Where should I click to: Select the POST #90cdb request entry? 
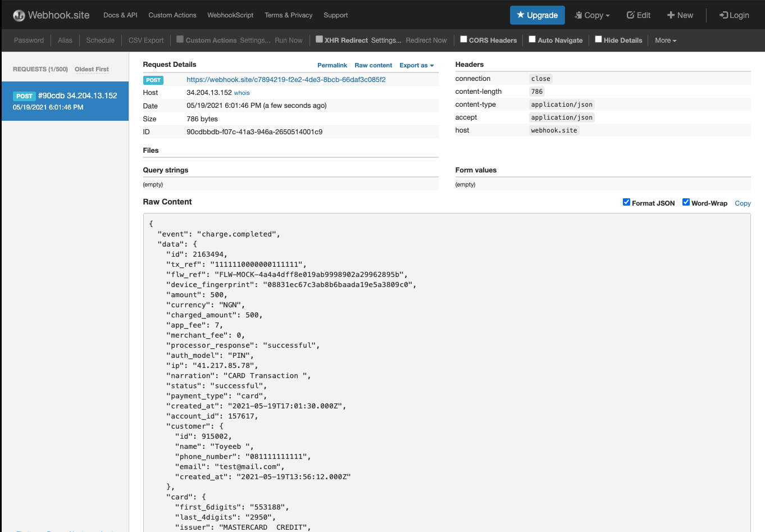[x=65, y=101]
